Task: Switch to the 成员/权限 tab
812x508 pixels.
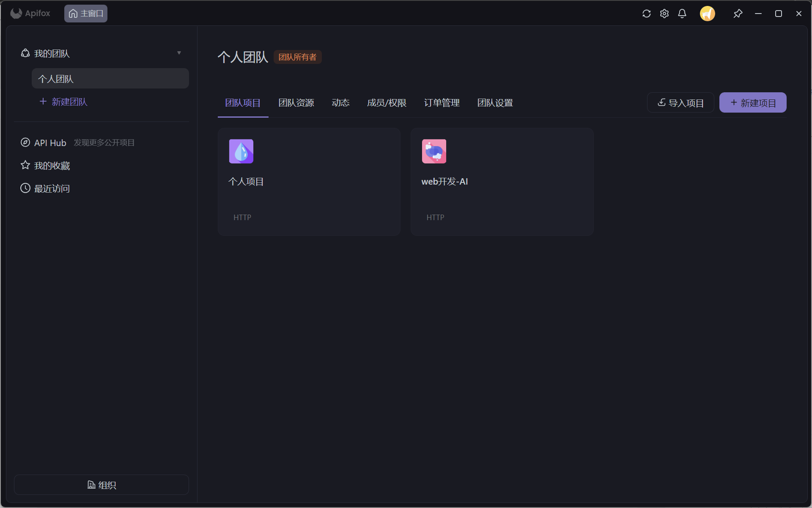Action: pyautogui.click(x=387, y=103)
